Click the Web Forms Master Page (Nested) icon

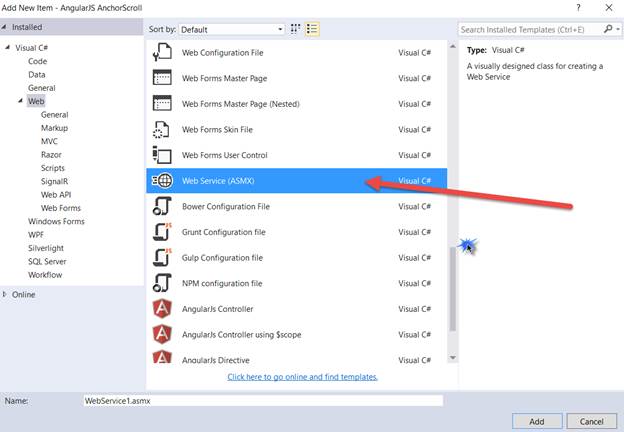pyautogui.click(x=162, y=103)
